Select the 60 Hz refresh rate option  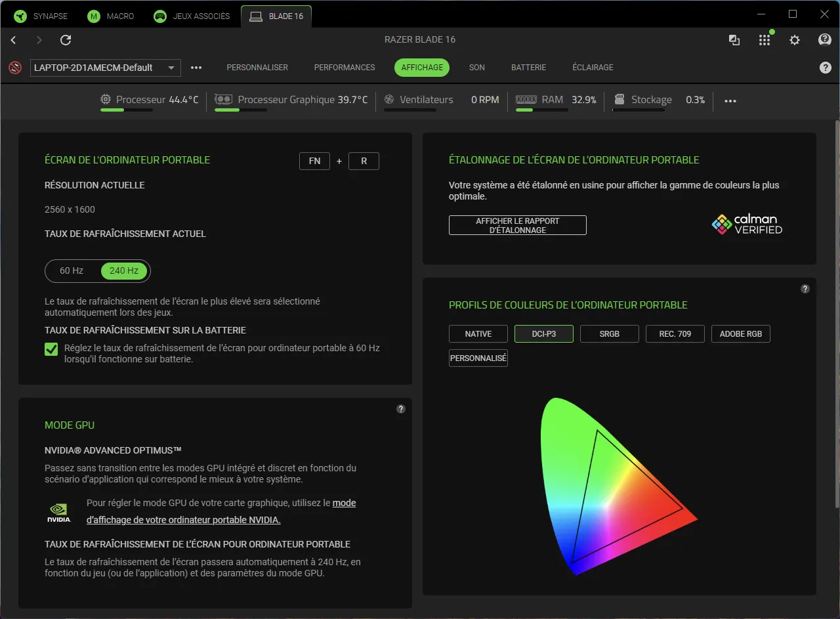[72, 270]
